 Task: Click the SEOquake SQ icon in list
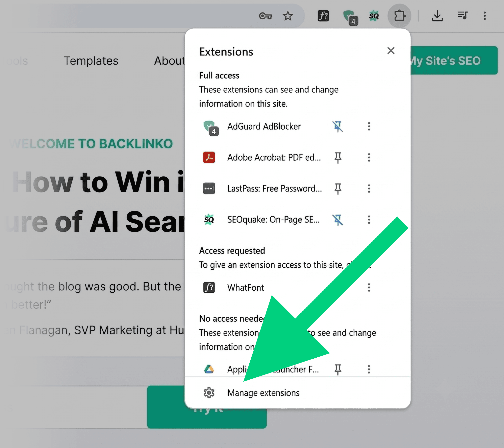click(209, 220)
